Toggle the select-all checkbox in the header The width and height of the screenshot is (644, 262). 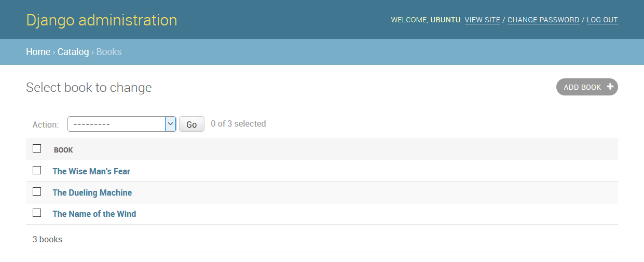point(37,149)
